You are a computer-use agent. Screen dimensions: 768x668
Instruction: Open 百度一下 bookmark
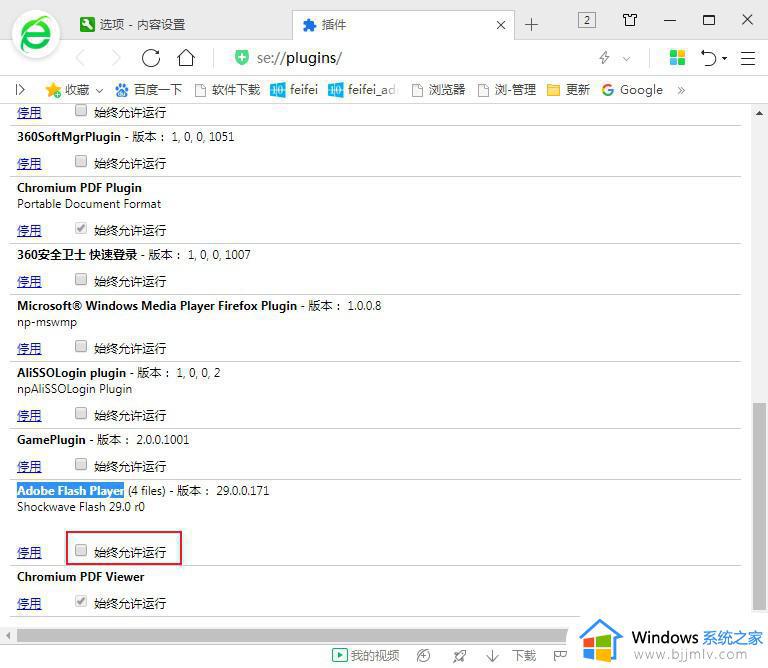pos(148,90)
